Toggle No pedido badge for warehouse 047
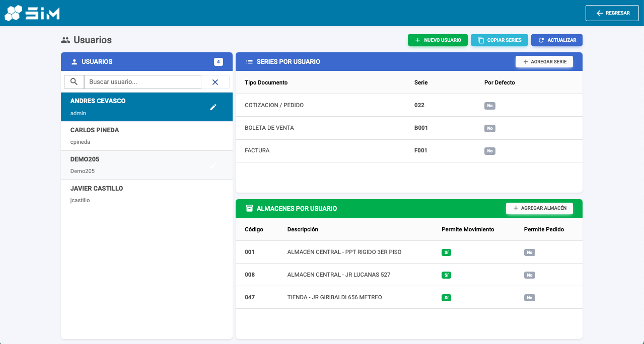Viewport: 644px width, 344px height. [x=530, y=298]
